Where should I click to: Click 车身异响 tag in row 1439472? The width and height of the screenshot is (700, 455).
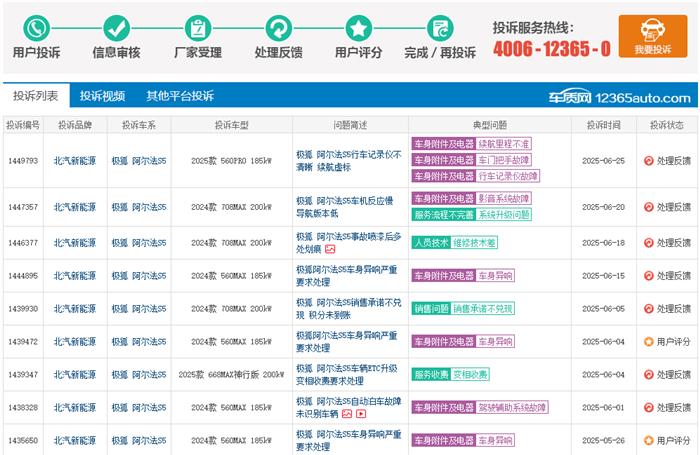point(495,342)
